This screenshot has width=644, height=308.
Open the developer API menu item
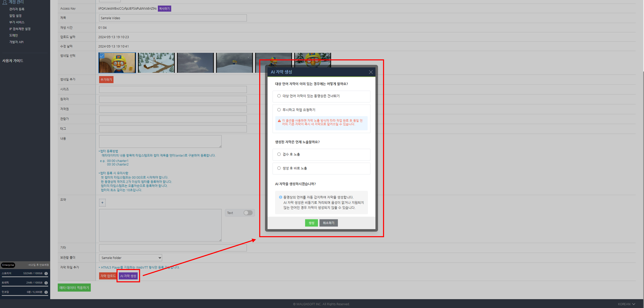[x=16, y=42]
